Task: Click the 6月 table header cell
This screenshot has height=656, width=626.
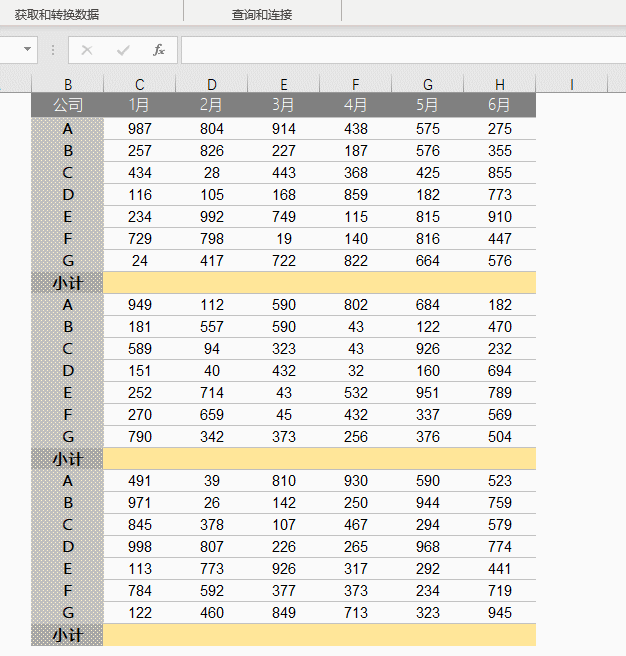Action: click(500, 105)
